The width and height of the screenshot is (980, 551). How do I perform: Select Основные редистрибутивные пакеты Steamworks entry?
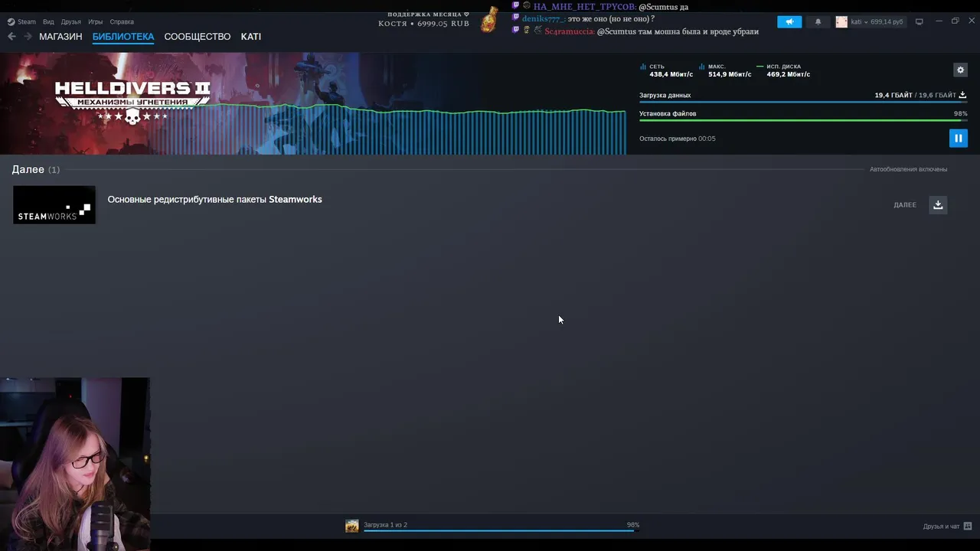coord(214,200)
